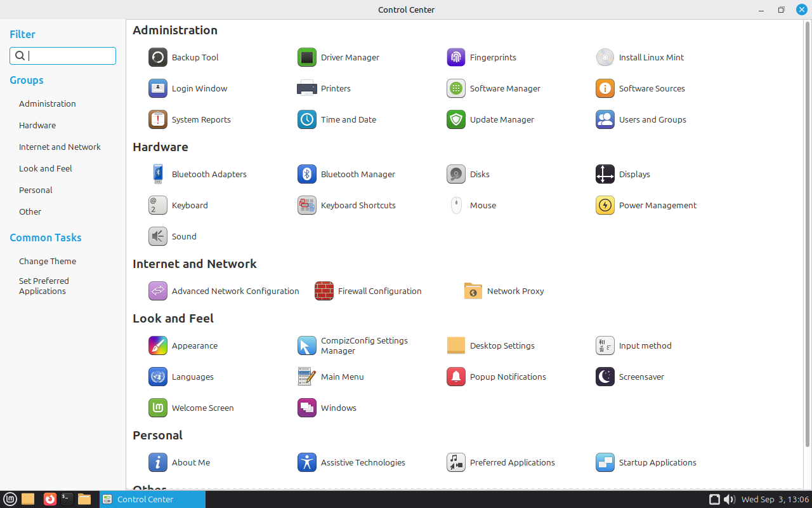Click the network tray icon beside volume
This screenshot has height=508, width=812.
[714, 499]
